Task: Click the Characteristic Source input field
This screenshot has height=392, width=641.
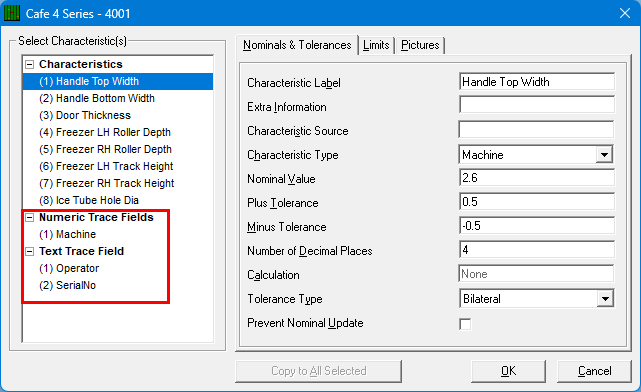Action: click(x=536, y=130)
